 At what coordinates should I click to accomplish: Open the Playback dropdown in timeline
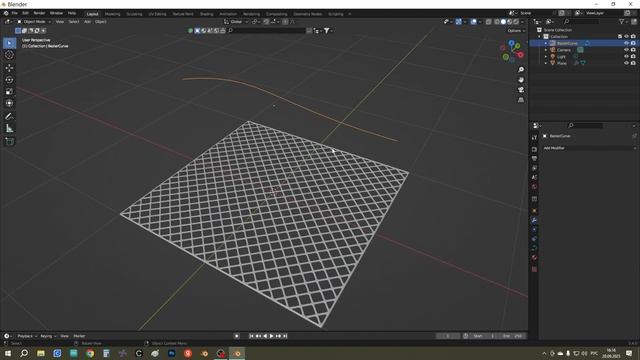[x=27, y=336]
